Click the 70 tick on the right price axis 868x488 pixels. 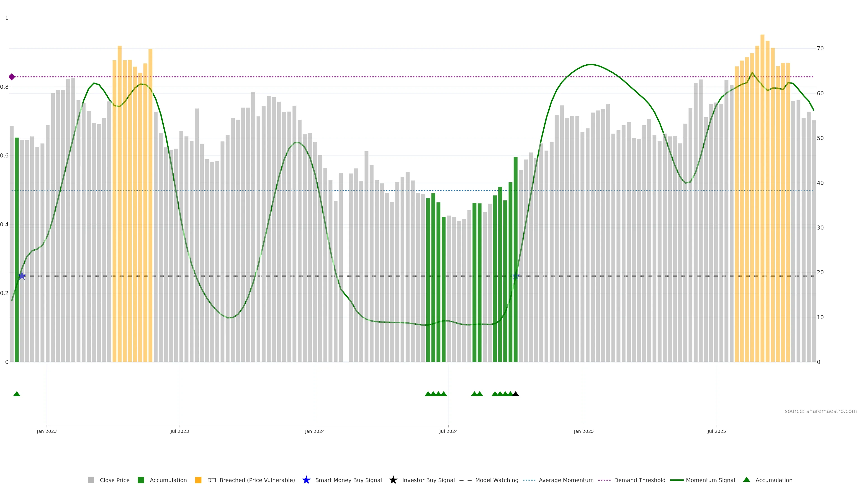[x=820, y=49]
